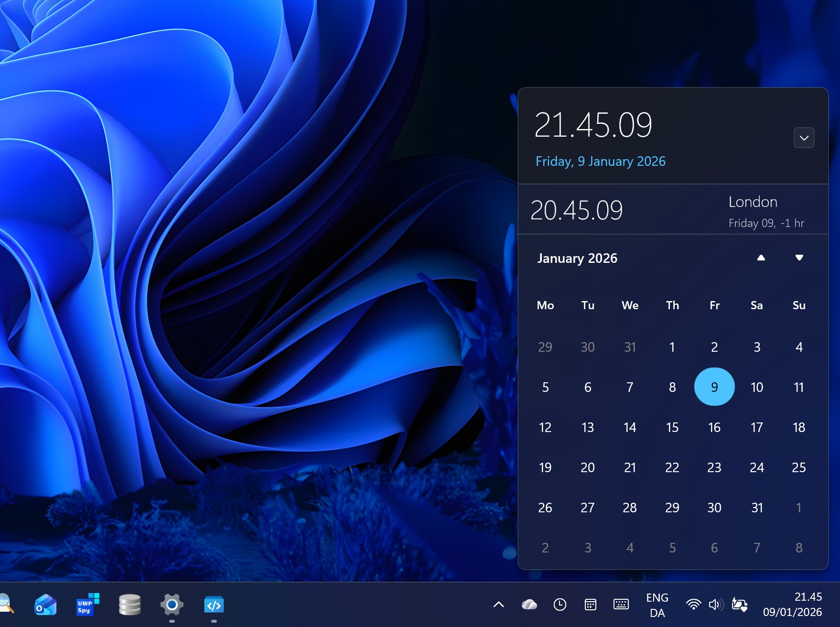Click the Friday, 9 January 2026 link
Screen dimensions: 840x627
tap(600, 161)
